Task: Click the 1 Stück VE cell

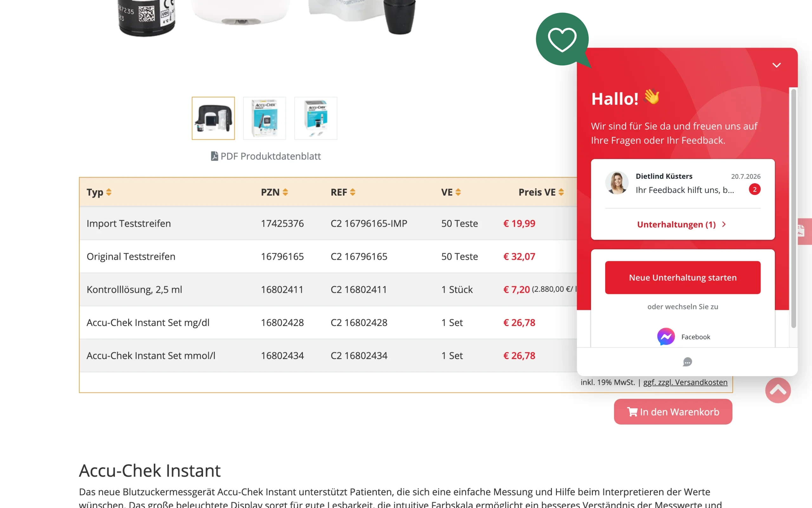Action: click(x=457, y=290)
